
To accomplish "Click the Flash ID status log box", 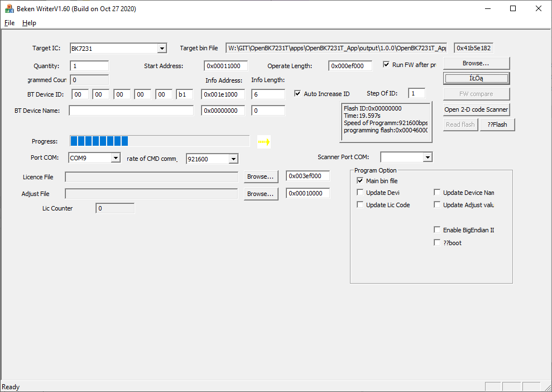I will [386, 122].
